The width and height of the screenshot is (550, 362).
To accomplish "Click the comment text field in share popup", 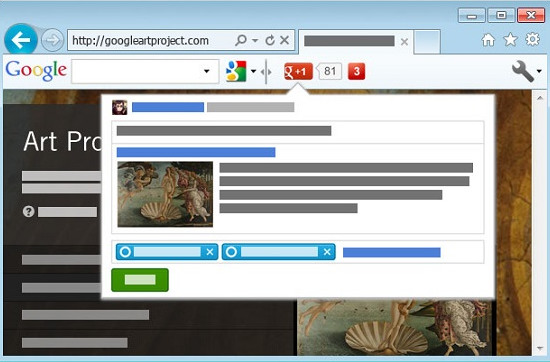I will pyautogui.click(x=297, y=132).
